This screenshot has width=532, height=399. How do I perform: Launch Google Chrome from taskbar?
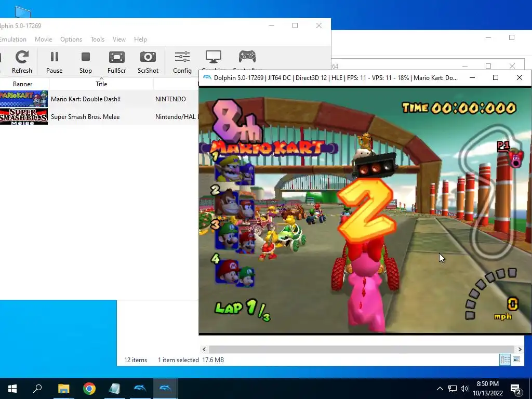click(89, 389)
